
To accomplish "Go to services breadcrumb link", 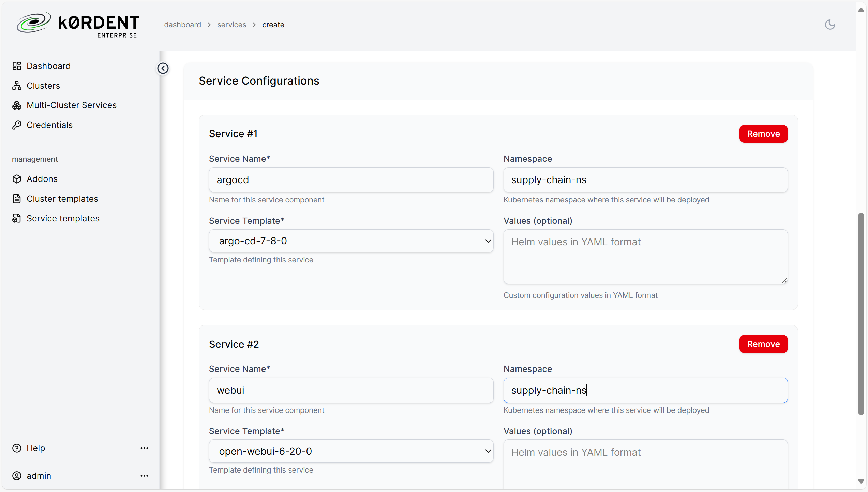I will tap(231, 25).
